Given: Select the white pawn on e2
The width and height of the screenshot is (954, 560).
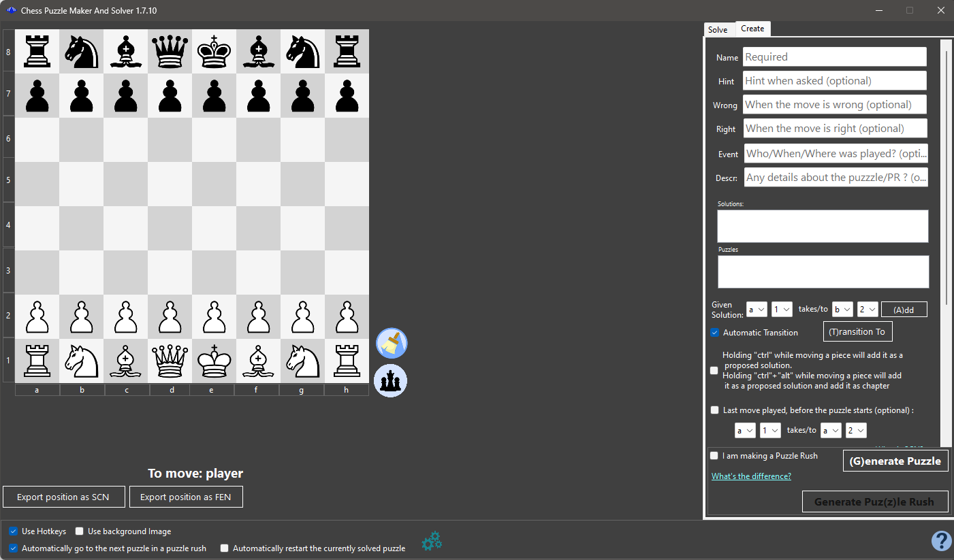Looking at the screenshot, I should (214, 316).
